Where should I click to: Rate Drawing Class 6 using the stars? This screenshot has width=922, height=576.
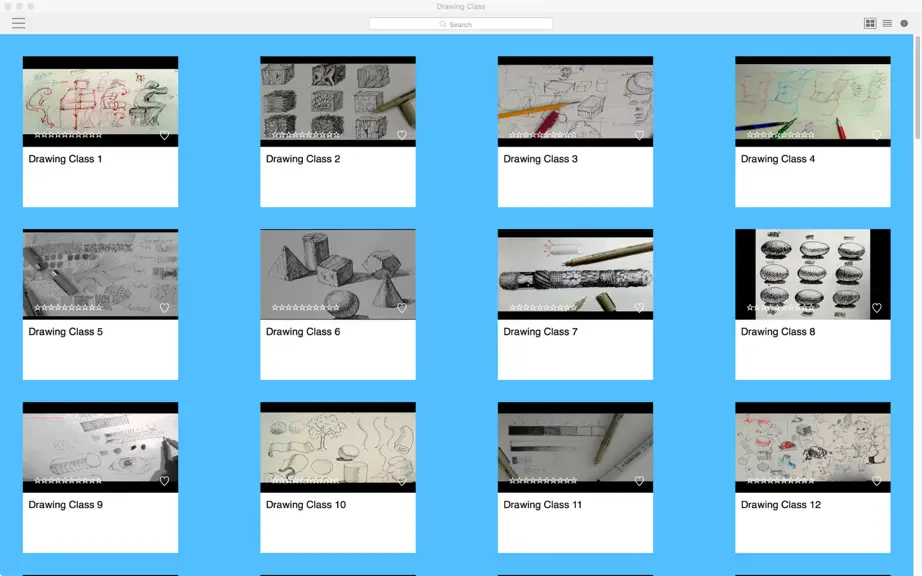pyautogui.click(x=306, y=307)
